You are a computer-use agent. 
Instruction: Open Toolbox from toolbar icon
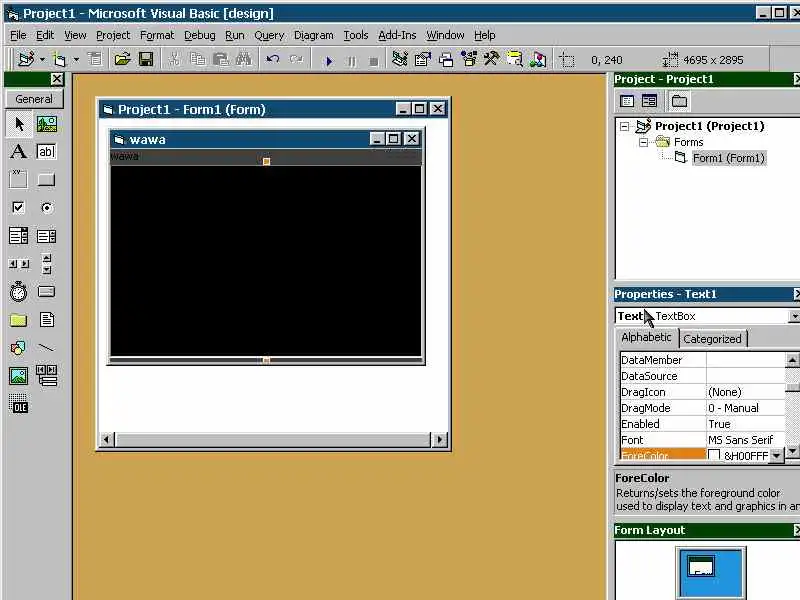492,60
